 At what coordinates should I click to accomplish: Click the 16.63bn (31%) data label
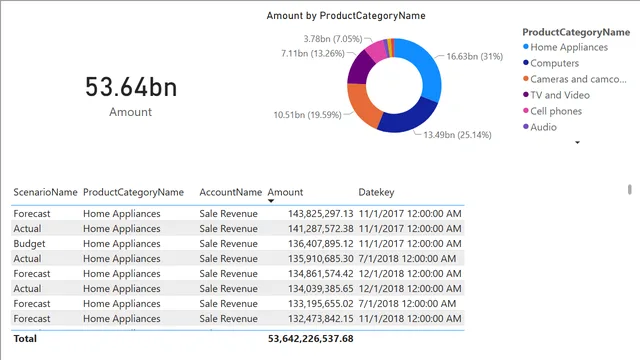474,56
